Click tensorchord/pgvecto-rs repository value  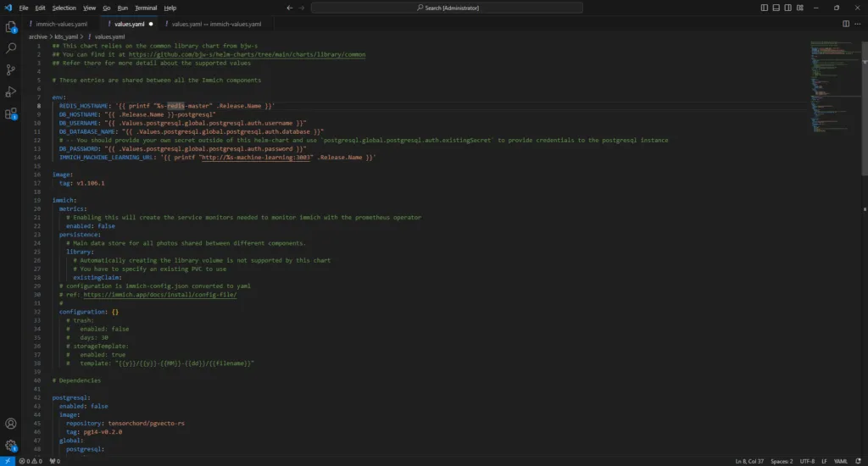[146, 424]
